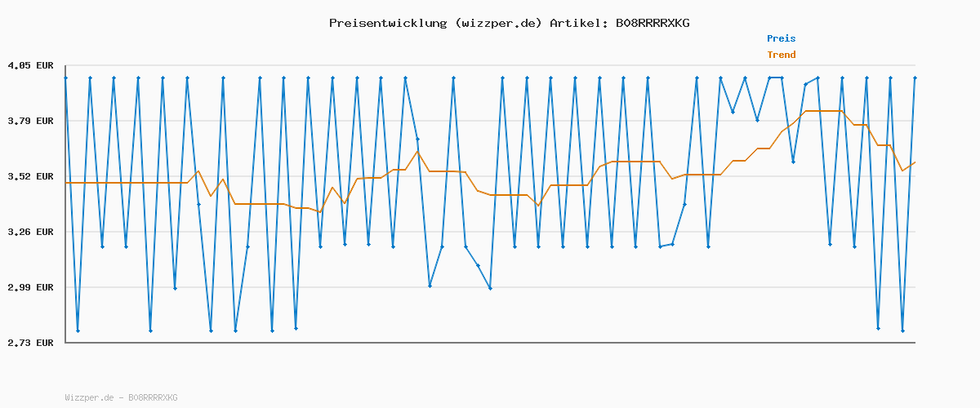
Task: Click the first blue price point at left edge
Action: (65, 78)
